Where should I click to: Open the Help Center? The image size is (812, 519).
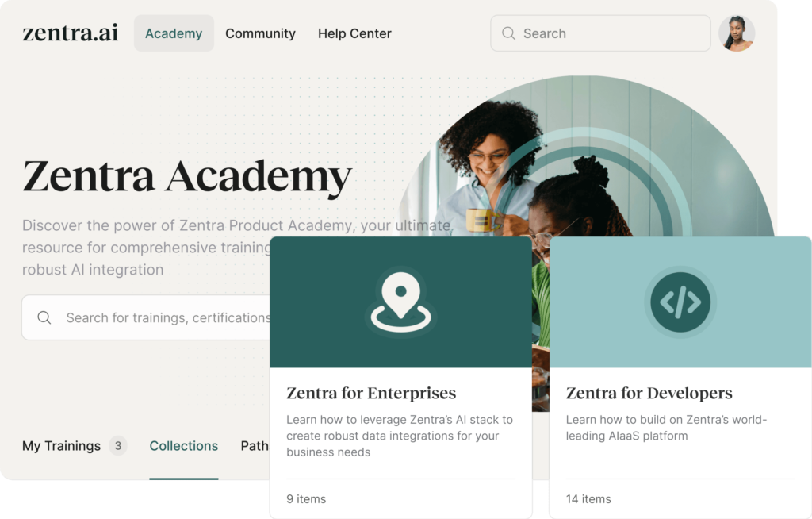pos(354,33)
